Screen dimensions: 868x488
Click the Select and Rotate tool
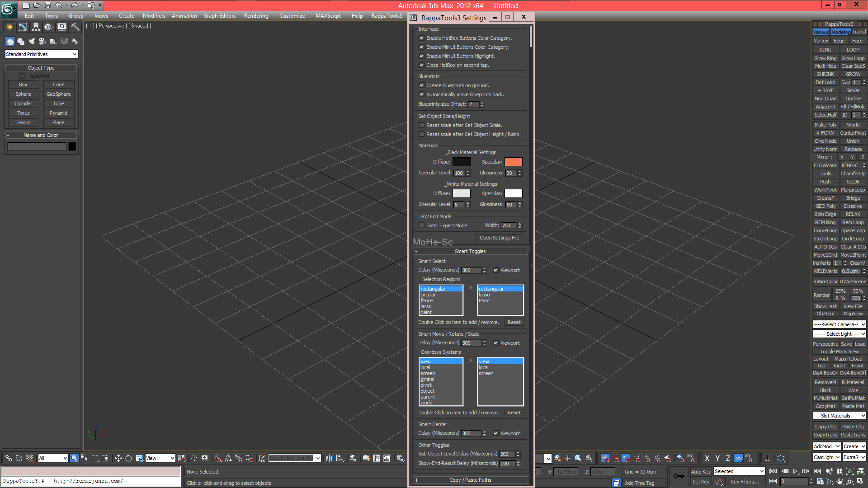(x=128, y=458)
